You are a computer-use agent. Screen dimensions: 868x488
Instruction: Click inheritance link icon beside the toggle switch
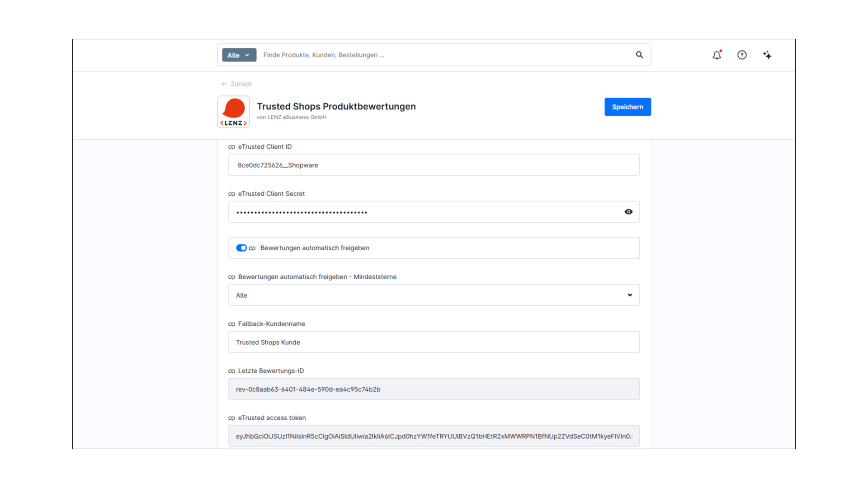click(252, 248)
